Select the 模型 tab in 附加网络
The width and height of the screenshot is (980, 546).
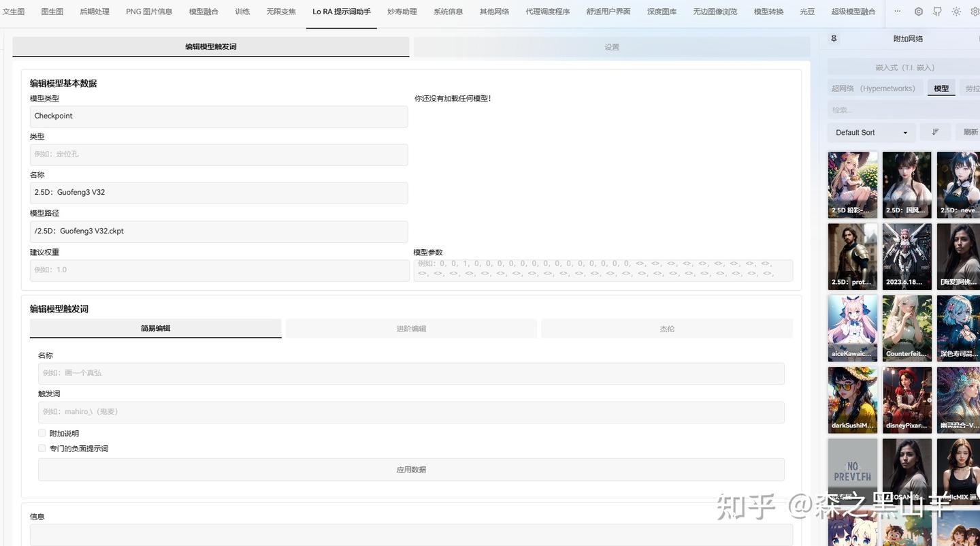click(941, 89)
